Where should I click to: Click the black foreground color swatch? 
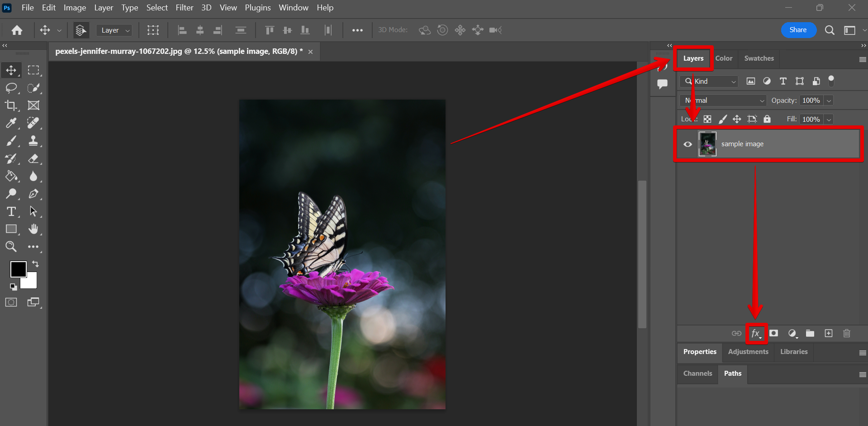(18, 269)
